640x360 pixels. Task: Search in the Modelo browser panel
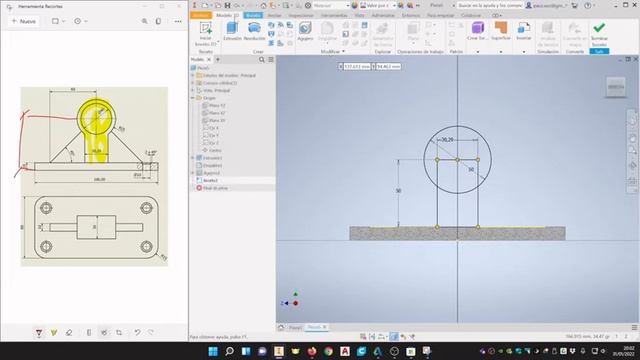click(x=262, y=60)
